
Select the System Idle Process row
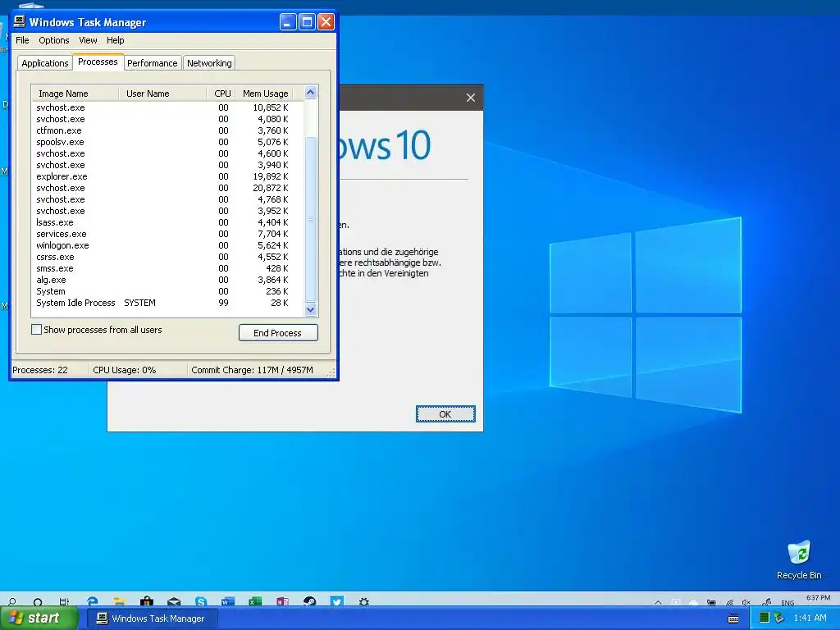coord(167,303)
